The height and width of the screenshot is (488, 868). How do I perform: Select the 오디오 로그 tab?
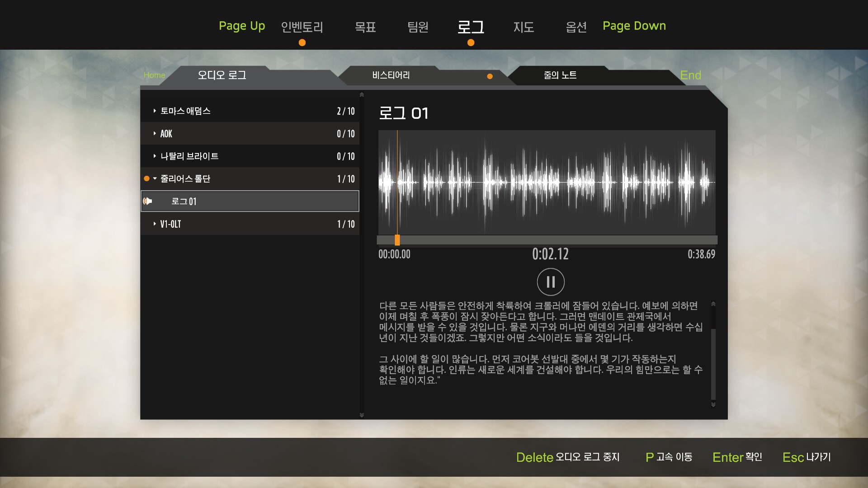pyautogui.click(x=222, y=75)
